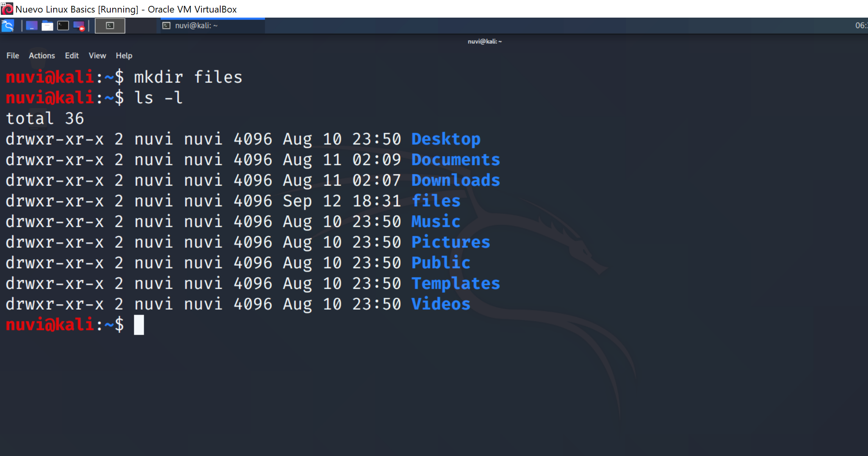Select the highlighted workspace switcher box
This screenshot has height=456, width=868.
[110, 26]
